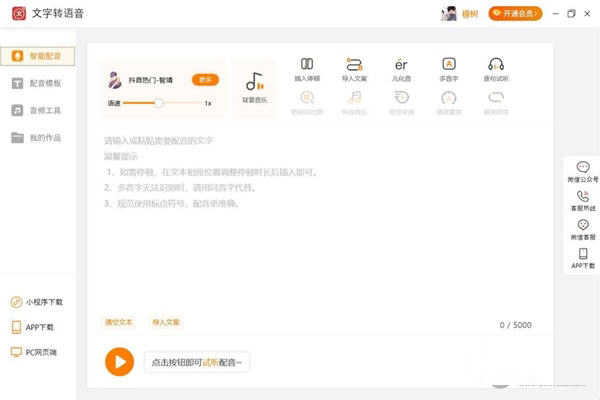Image resolution: width=600 pixels, height=400 pixels.
Task: Open the 配音模板 sidebar section
Action: tap(38, 83)
